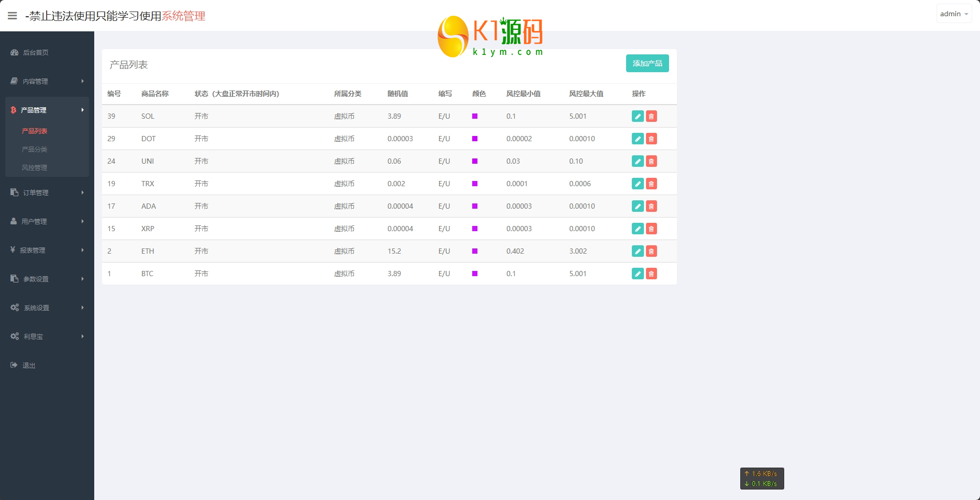Go to 后台首页 dashboard
Viewport: 980px width, 500px height.
(x=36, y=52)
